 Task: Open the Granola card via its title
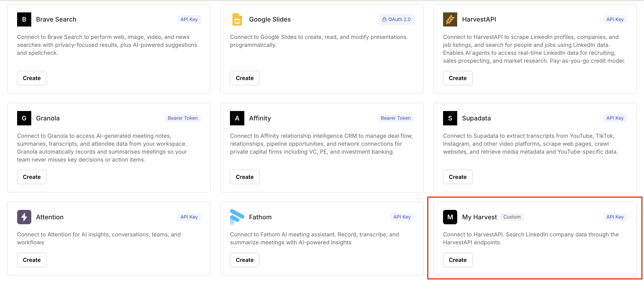(48, 118)
